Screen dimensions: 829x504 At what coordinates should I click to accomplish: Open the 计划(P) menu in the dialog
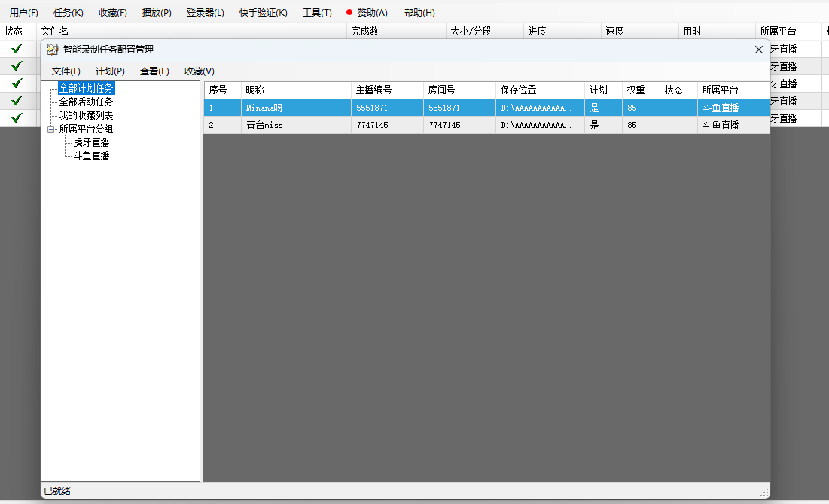(x=110, y=71)
